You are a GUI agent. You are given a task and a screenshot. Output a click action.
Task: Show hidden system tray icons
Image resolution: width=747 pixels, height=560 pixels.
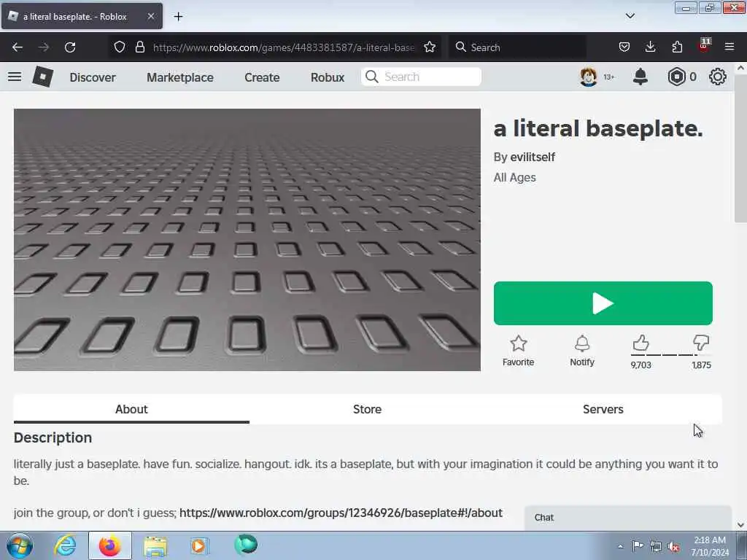(x=620, y=547)
